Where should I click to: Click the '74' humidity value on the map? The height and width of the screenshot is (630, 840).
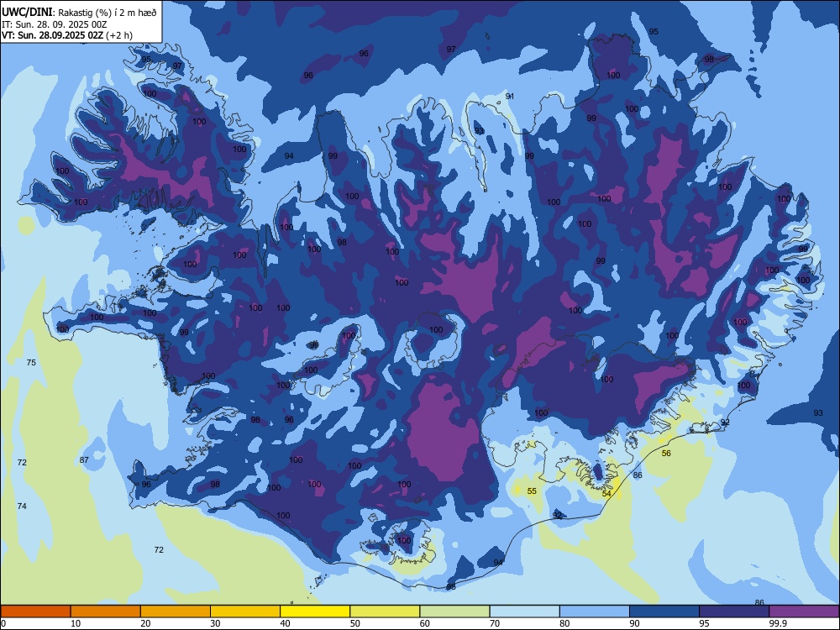coord(22,507)
